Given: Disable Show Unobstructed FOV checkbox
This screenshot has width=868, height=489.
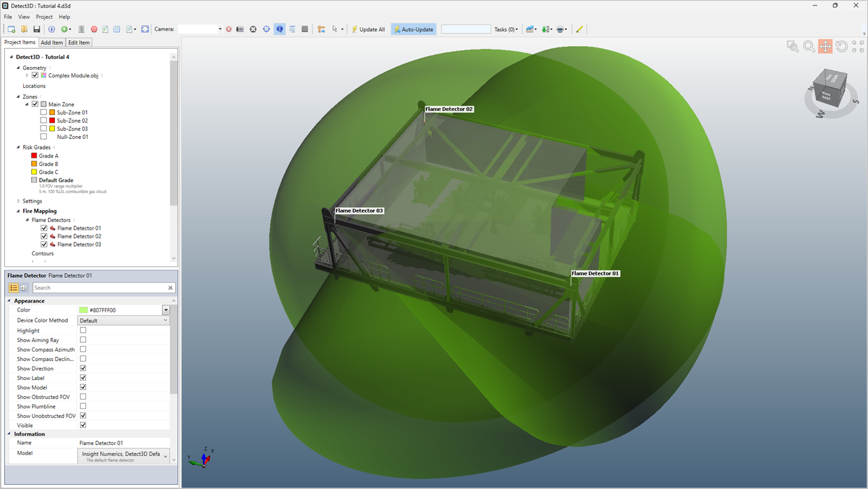Looking at the screenshot, I should pos(83,416).
